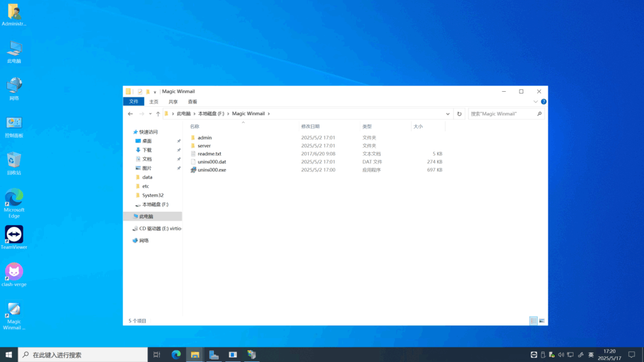
Task: Open the address bar history dropdown
Action: (x=448, y=114)
